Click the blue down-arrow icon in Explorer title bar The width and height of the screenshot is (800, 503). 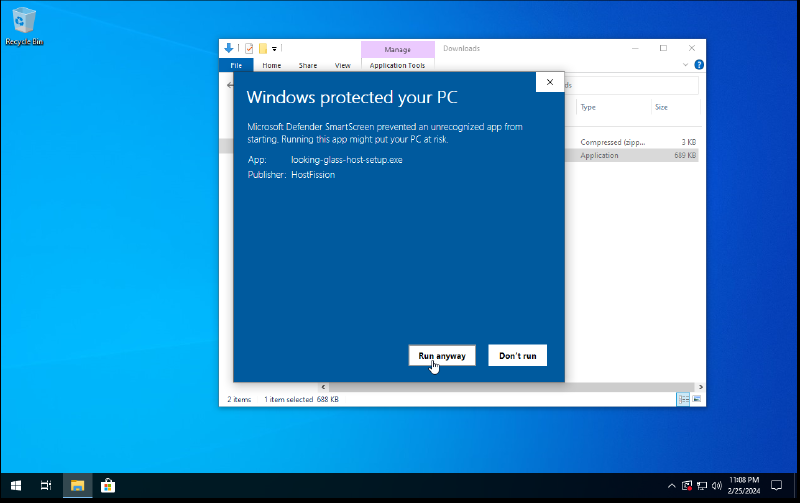point(229,48)
